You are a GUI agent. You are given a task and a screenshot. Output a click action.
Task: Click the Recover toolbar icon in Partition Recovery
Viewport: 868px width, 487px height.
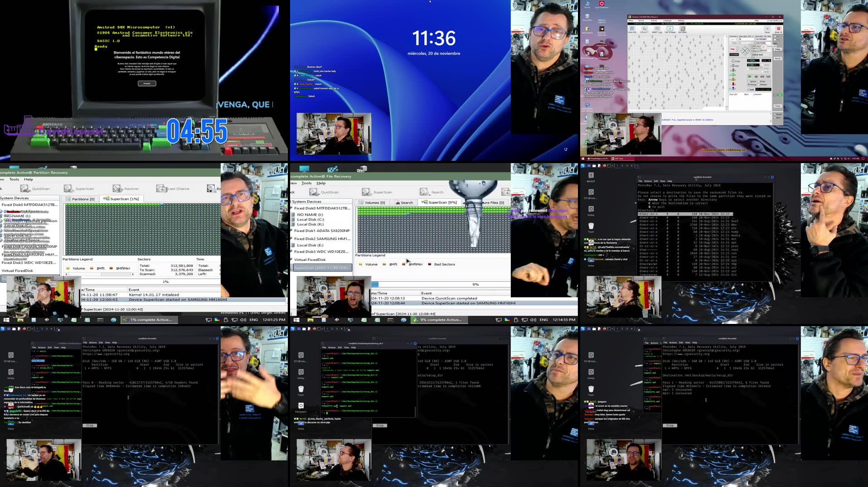[x=126, y=188]
